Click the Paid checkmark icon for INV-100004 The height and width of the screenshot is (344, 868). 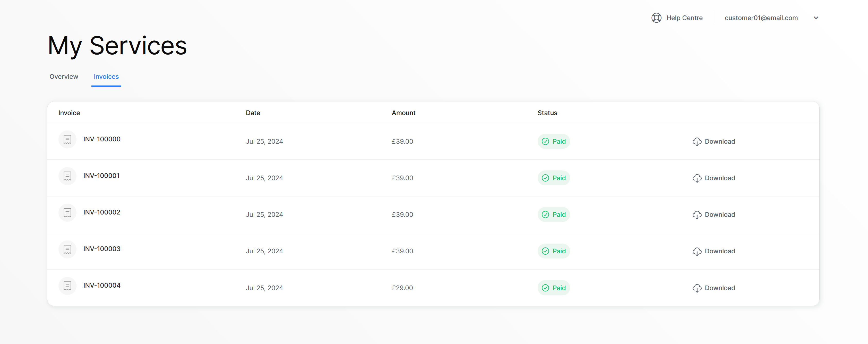[545, 288]
